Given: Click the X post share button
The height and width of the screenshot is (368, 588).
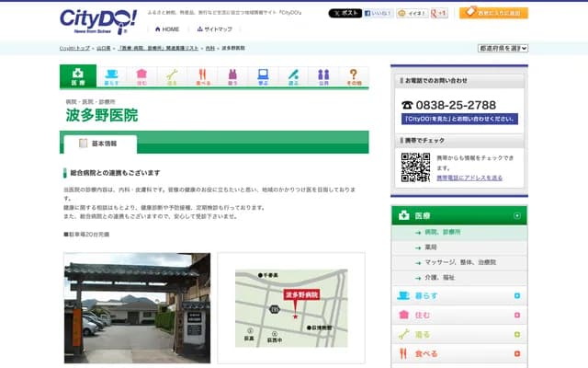Looking at the screenshot, I should 345,14.
